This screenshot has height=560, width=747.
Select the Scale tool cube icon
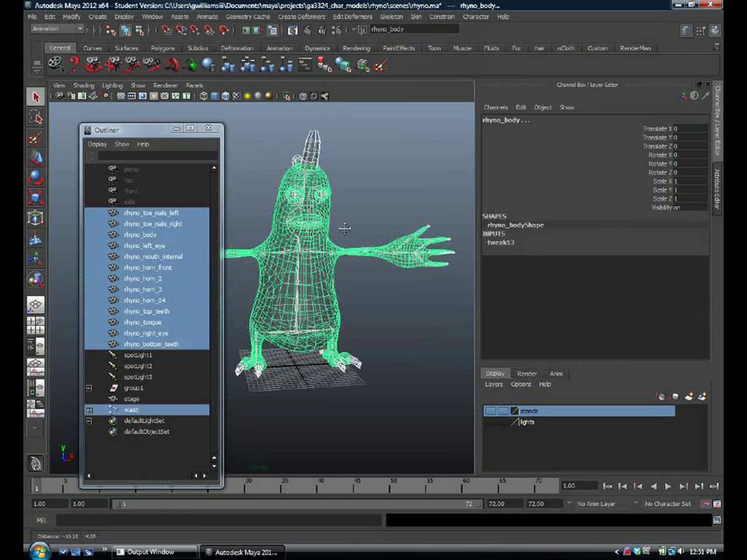tap(35, 198)
